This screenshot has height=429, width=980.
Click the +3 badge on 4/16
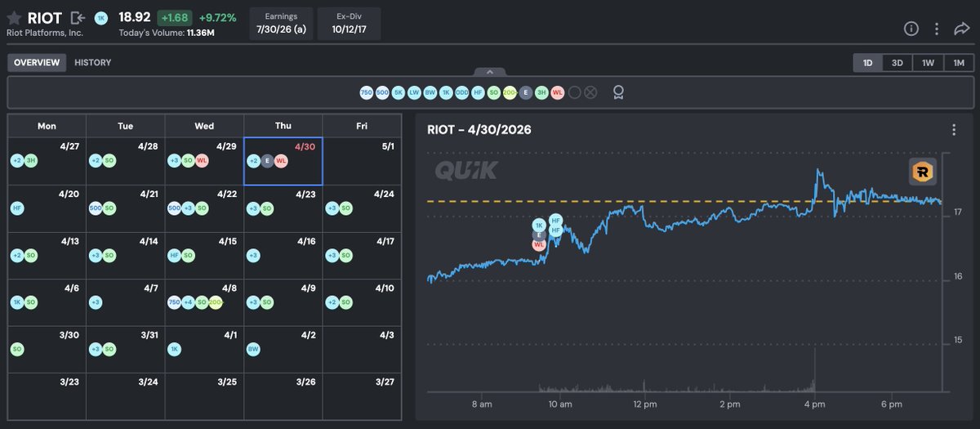(x=254, y=256)
